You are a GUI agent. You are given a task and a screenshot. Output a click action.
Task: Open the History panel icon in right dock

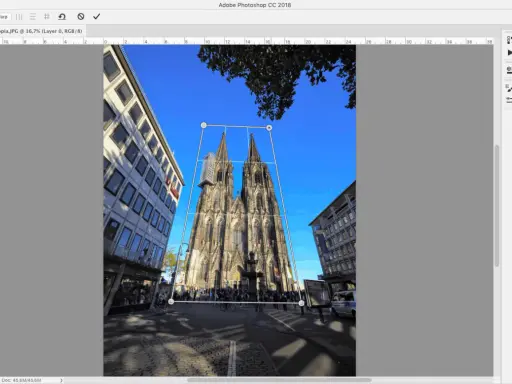[509, 40]
